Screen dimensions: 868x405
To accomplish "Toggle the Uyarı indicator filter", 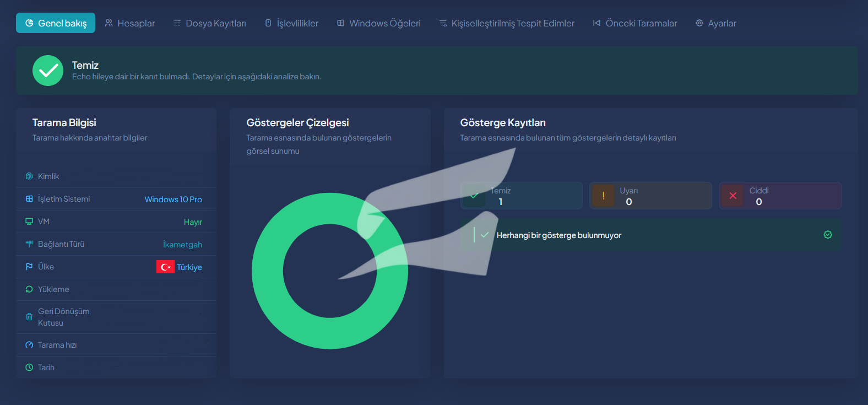I will [650, 196].
